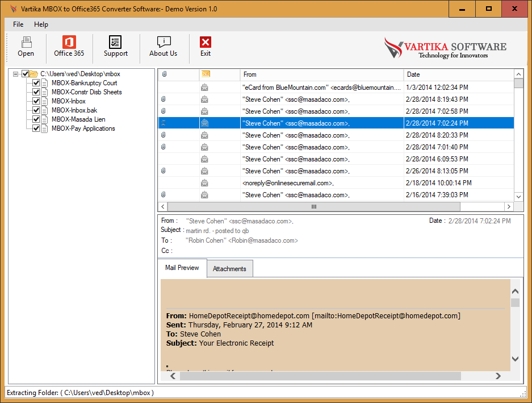
Task: Click the email list horizontal scroll right arrow
Action: coord(509,206)
